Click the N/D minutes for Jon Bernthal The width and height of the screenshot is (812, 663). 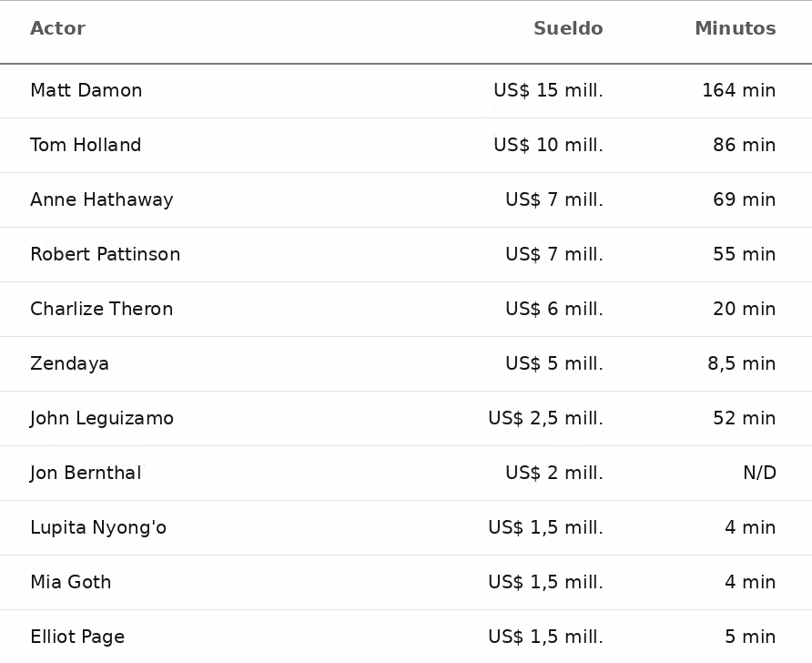pos(760,473)
